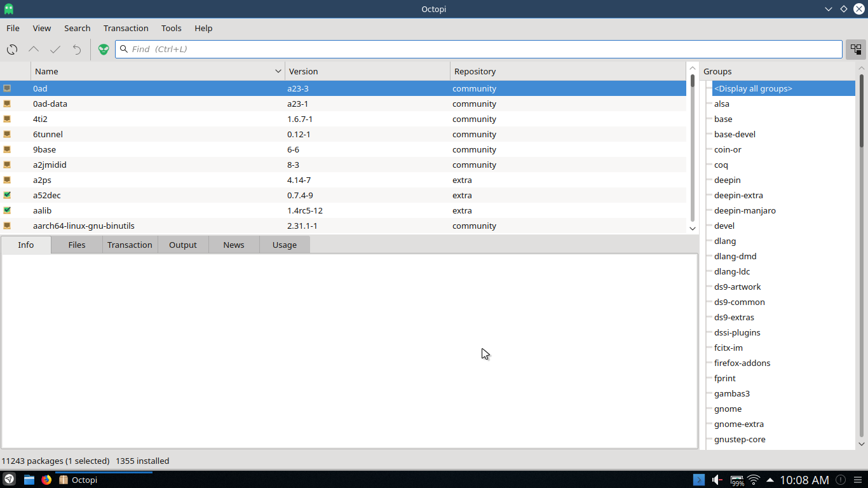
Task: Click the system upgrade up-arrow icon
Action: 34,49
